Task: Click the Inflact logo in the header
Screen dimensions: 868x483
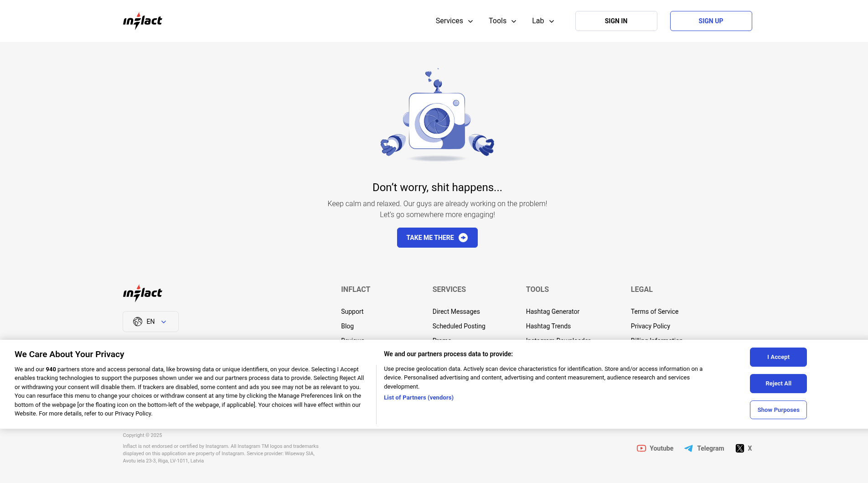Action: pos(142,21)
